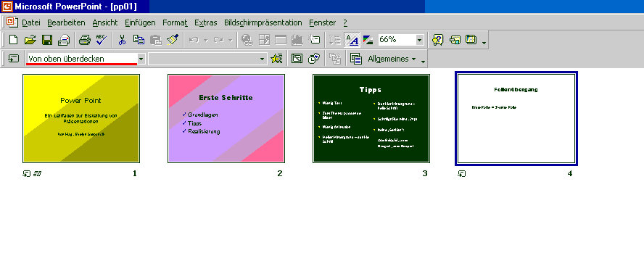
Task: Select the green Tipps slide thumbnail
Action: [x=371, y=118]
